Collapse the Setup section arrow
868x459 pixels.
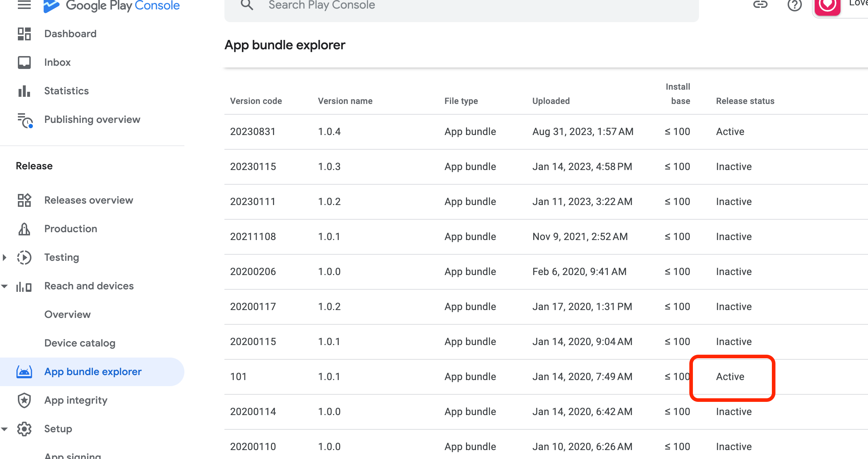pyautogui.click(x=4, y=429)
